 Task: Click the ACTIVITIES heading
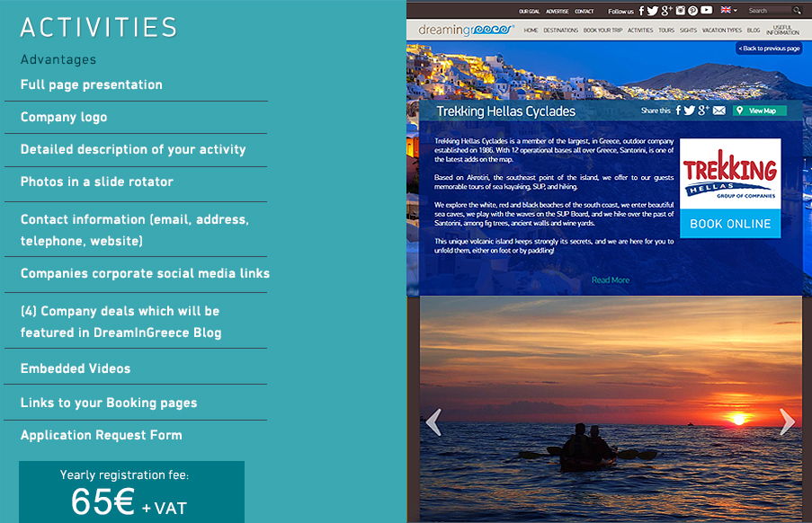[x=98, y=28]
